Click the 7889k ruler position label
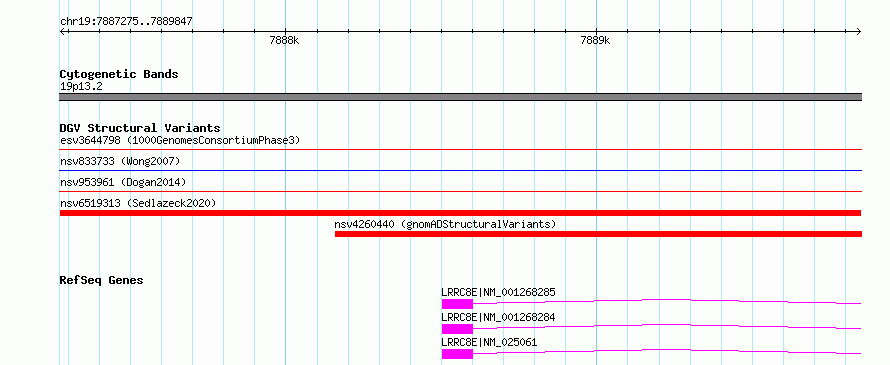 pos(595,41)
